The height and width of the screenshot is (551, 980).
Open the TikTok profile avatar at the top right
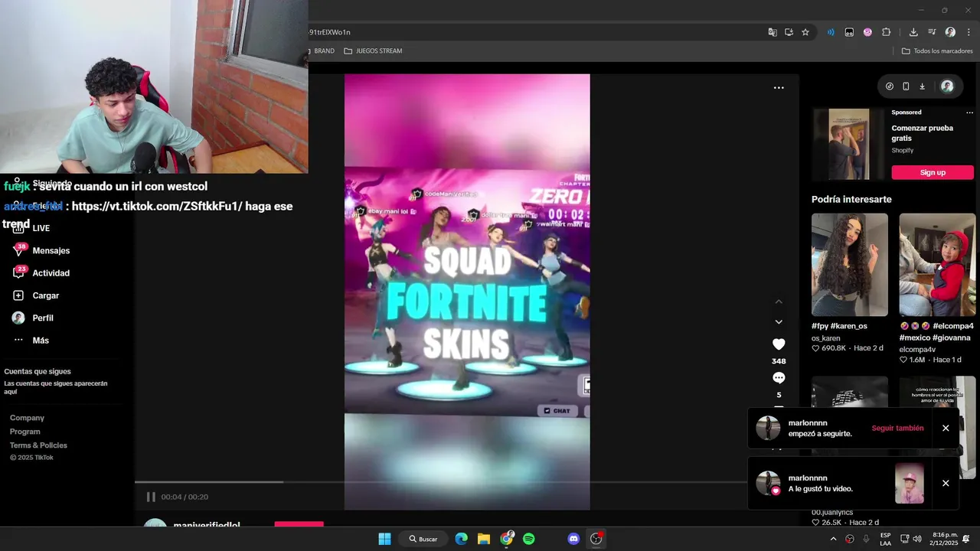[x=947, y=86]
